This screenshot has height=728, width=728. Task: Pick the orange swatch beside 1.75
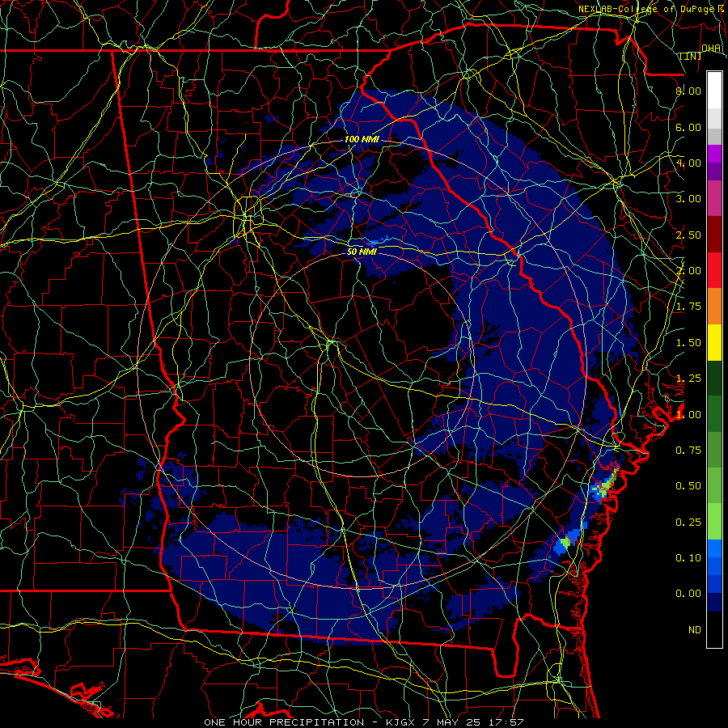[714, 307]
